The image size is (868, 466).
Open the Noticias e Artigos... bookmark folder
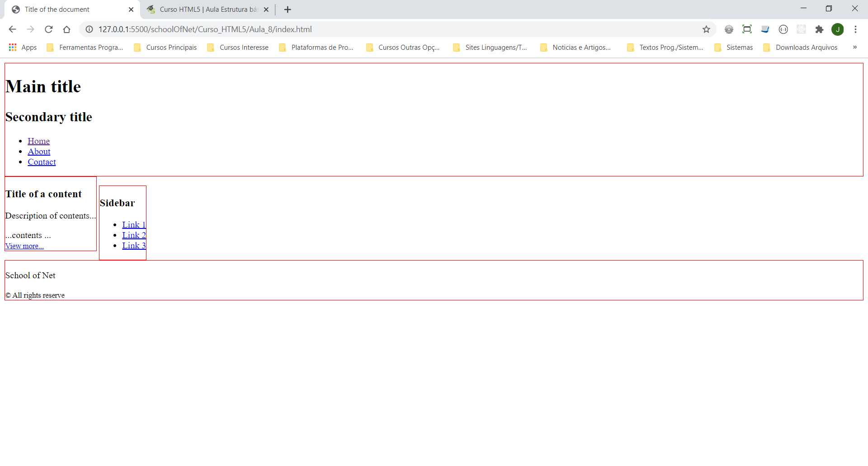pos(576,48)
